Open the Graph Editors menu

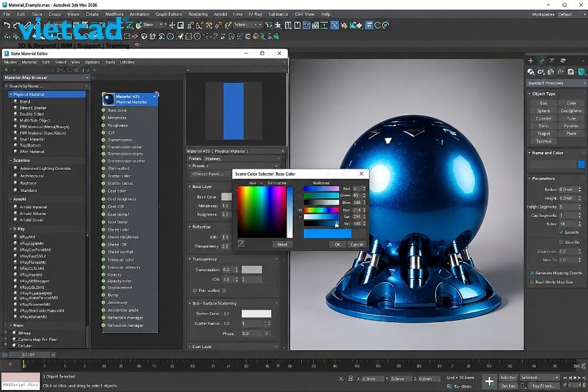[169, 14]
